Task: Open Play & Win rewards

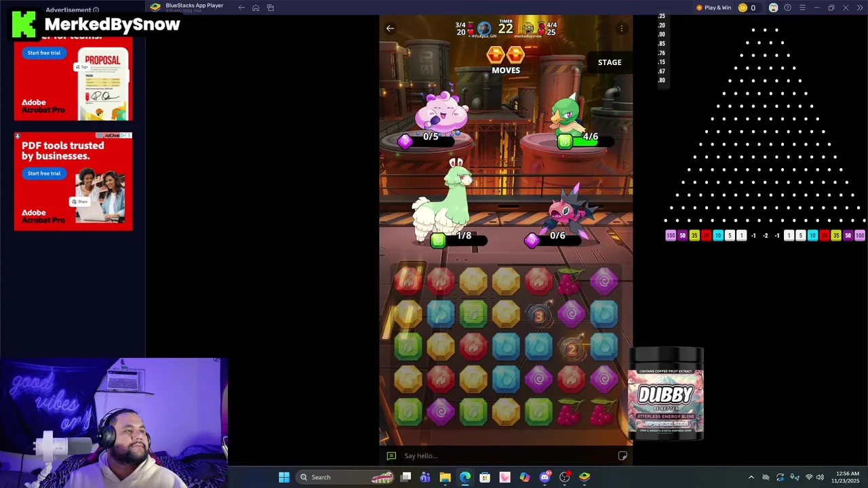Action: pos(713,7)
